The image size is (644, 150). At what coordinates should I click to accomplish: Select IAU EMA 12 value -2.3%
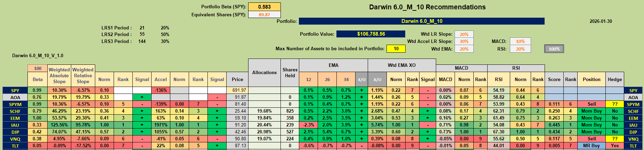tap(309, 125)
